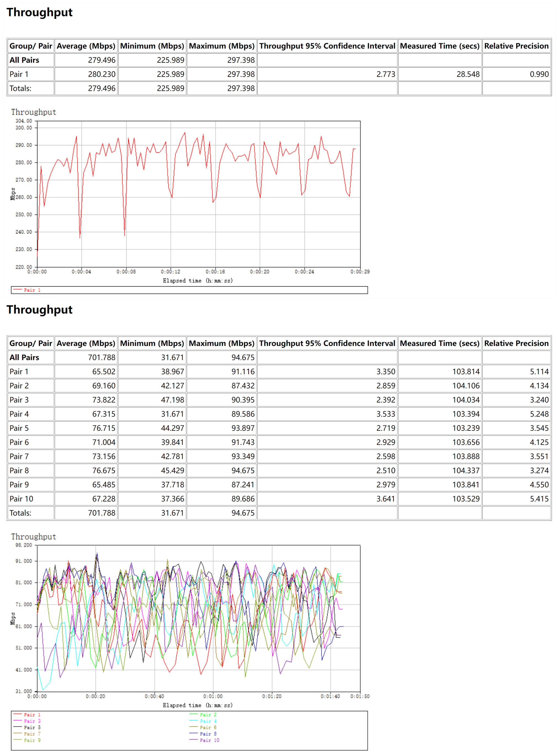The width and height of the screenshot is (558, 756).
Task: Click the 0:00:29 time axis label
Action: pos(360,272)
